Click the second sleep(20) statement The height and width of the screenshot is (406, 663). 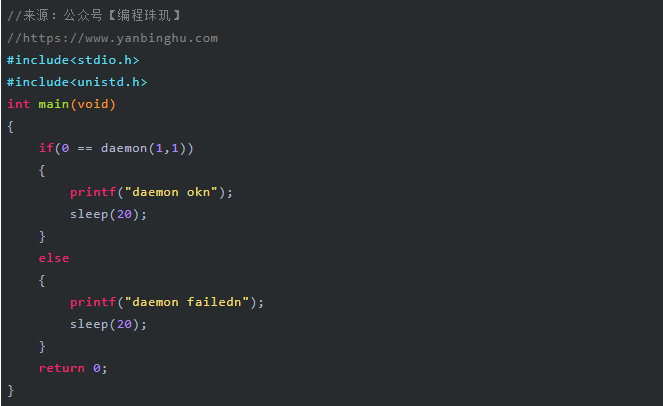click(108, 324)
